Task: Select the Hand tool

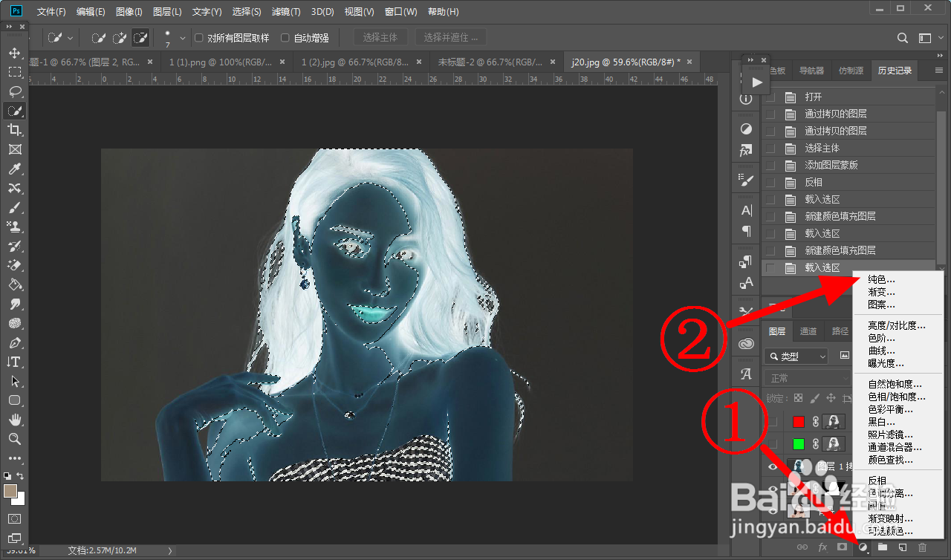Action: (14, 420)
